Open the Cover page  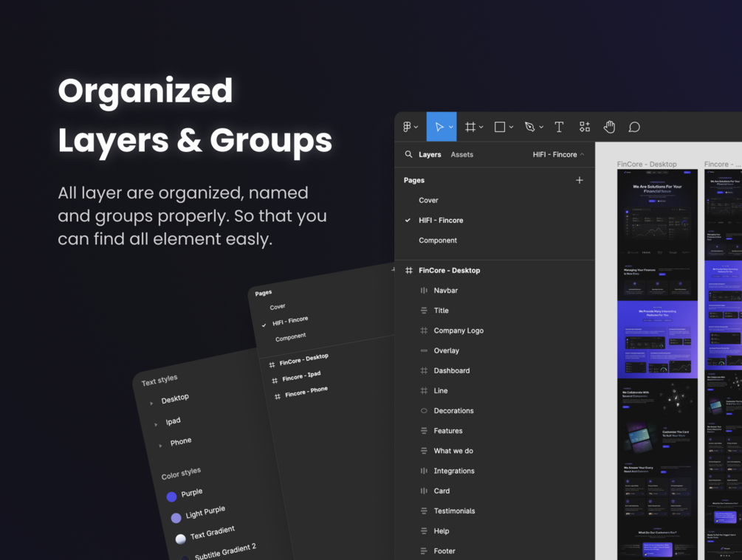click(x=428, y=200)
